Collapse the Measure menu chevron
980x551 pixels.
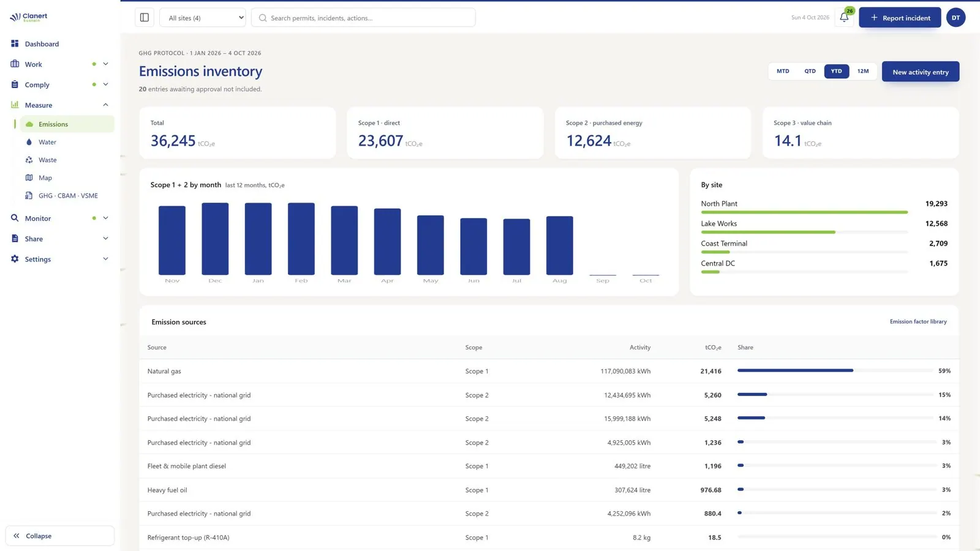click(105, 105)
